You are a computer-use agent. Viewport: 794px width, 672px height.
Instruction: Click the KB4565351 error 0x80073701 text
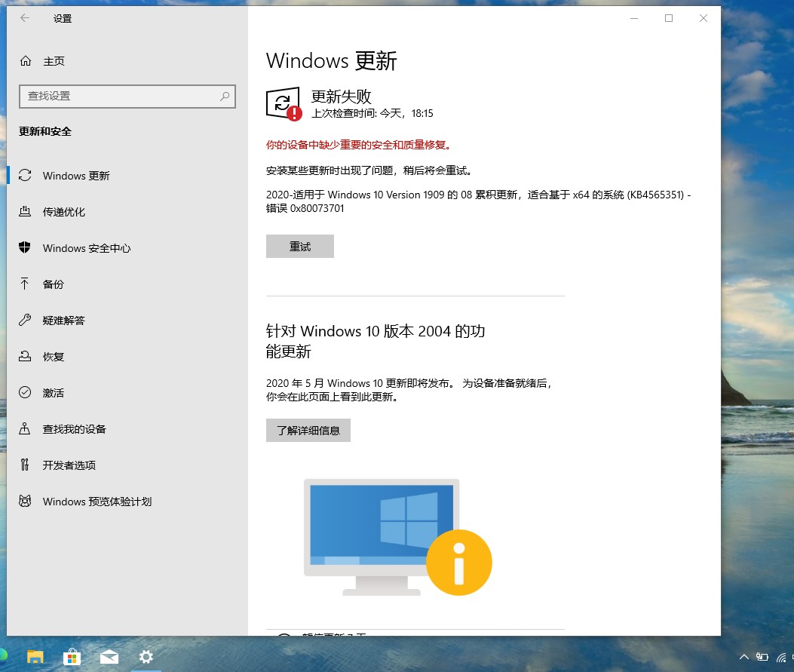[479, 201]
